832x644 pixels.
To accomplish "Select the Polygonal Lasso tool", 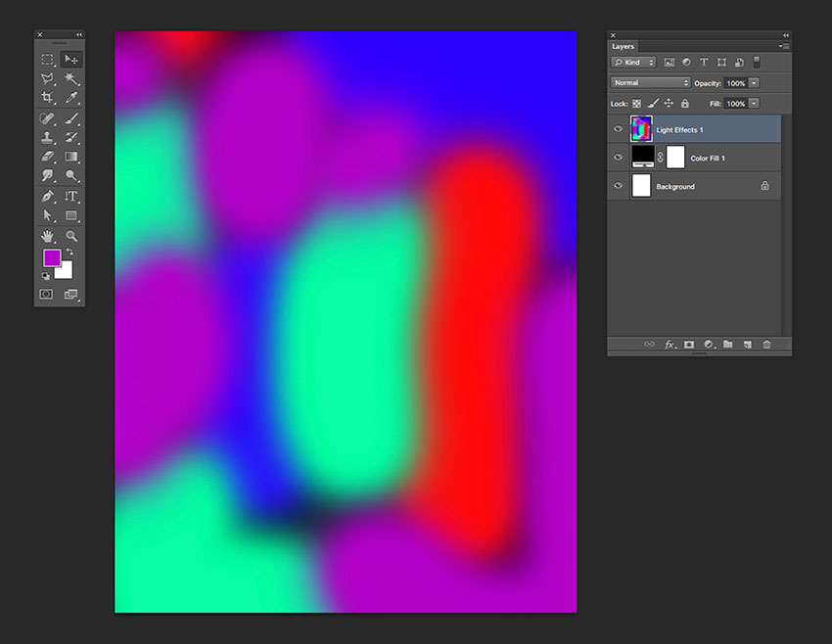I will coord(47,78).
